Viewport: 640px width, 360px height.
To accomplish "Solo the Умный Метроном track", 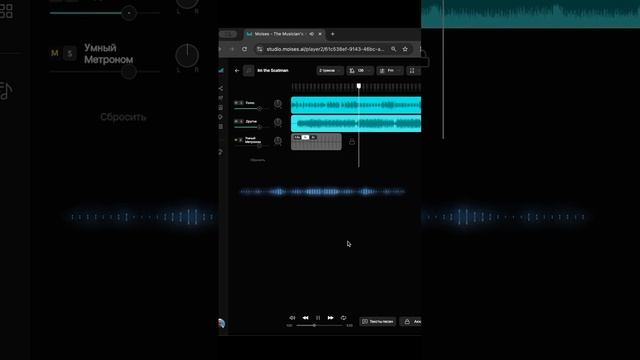I will [241, 140].
